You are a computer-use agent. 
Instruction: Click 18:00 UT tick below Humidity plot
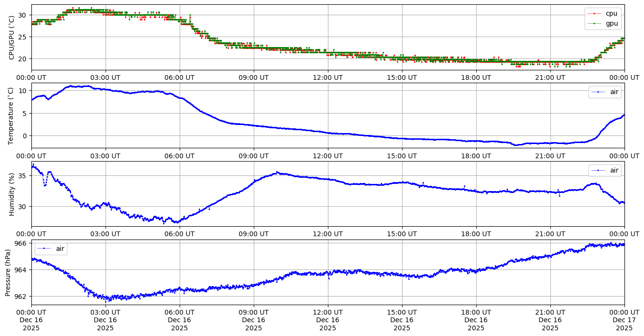476,234
